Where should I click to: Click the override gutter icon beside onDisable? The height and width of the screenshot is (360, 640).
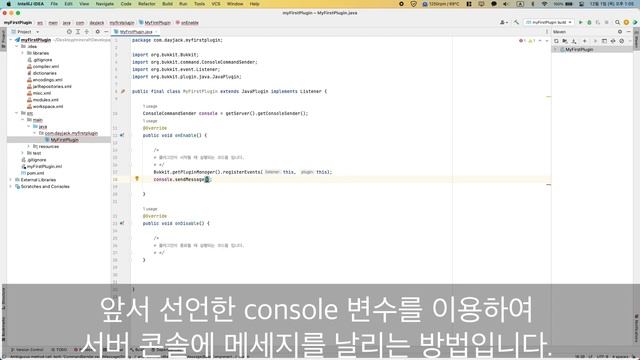122,223
